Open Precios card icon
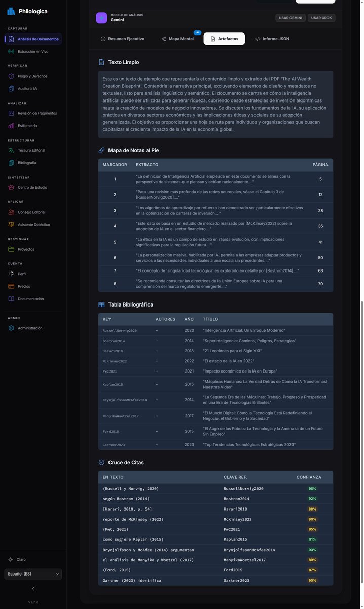Viewport: 364px width, 609px height. coord(12,286)
